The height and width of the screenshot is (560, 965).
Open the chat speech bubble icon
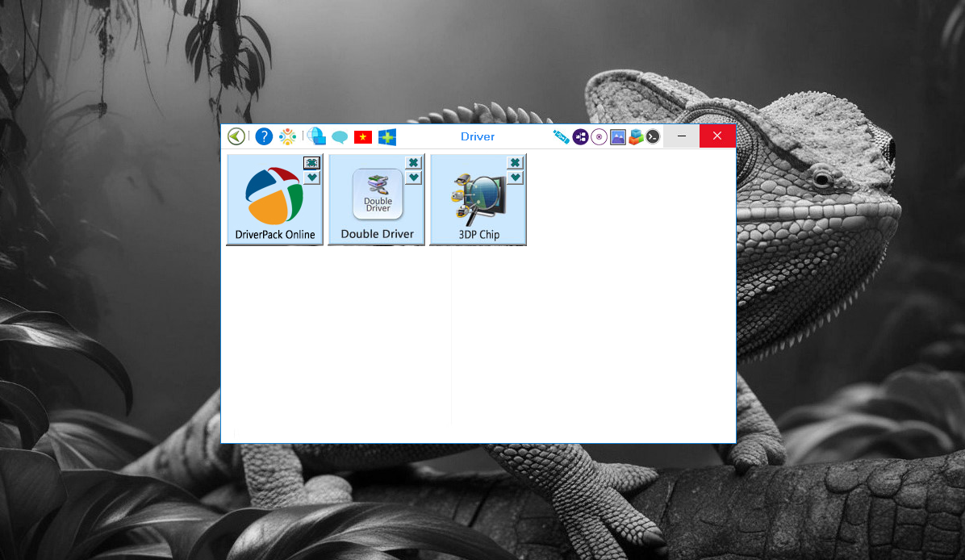coord(340,137)
